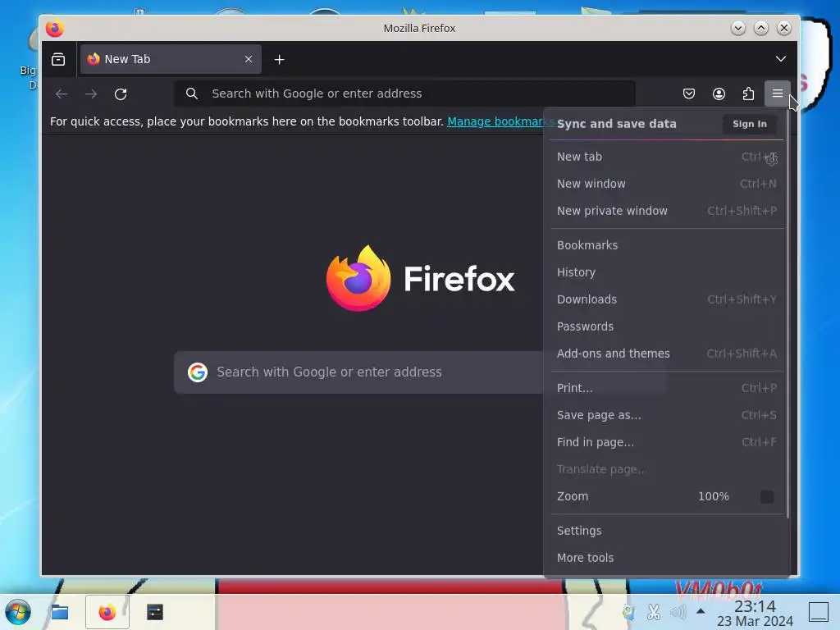Click the clock showing 23:14

755,606
